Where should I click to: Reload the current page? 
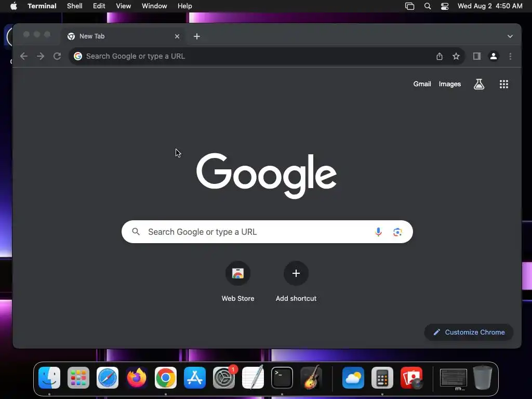(x=57, y=56)
